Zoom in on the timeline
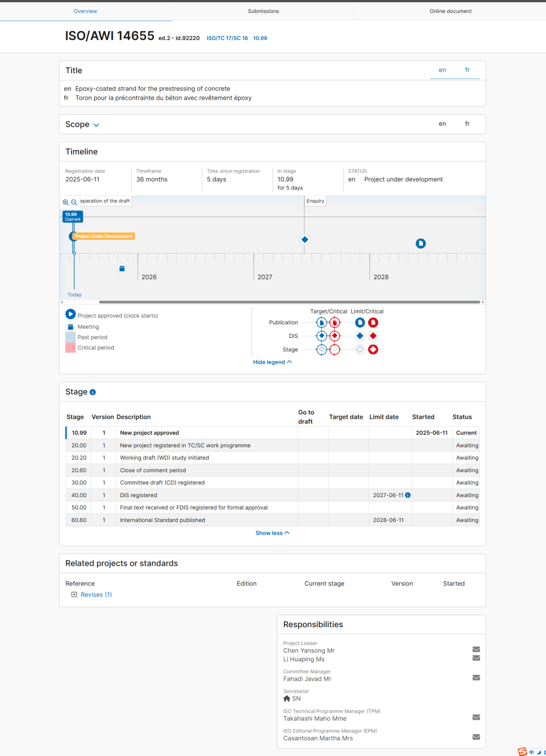This screenshot has height=756, width=546. 66,203
